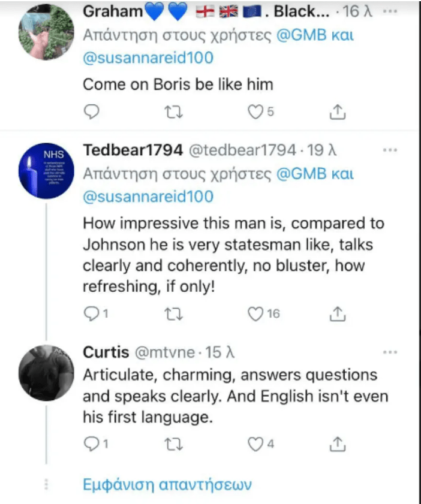Share Curtis's tweet
421x504 pixels.
click(338, 444)
